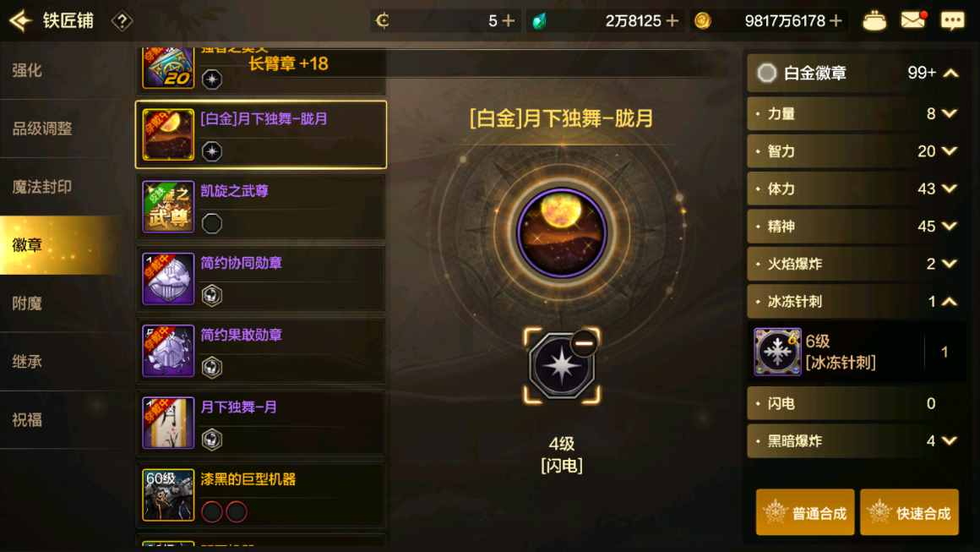Viewport: 980px width, 552px height.
Task: Go back using the arrow icon
Action: (x=20, y=20)
